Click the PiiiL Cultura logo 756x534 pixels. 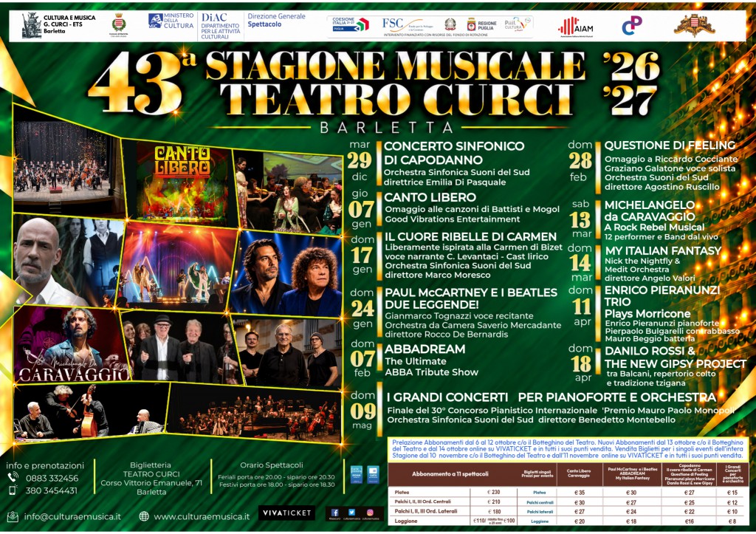pos(518,24)
